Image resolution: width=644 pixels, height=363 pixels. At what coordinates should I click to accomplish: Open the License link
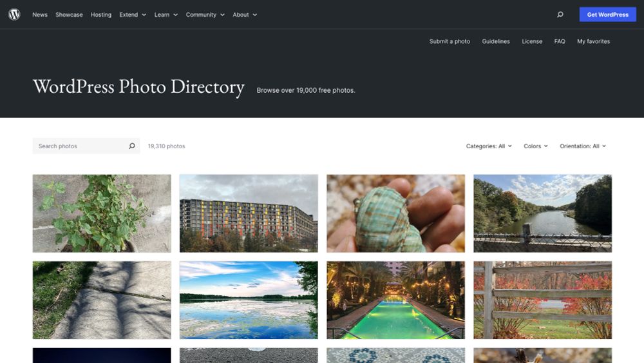532,41
